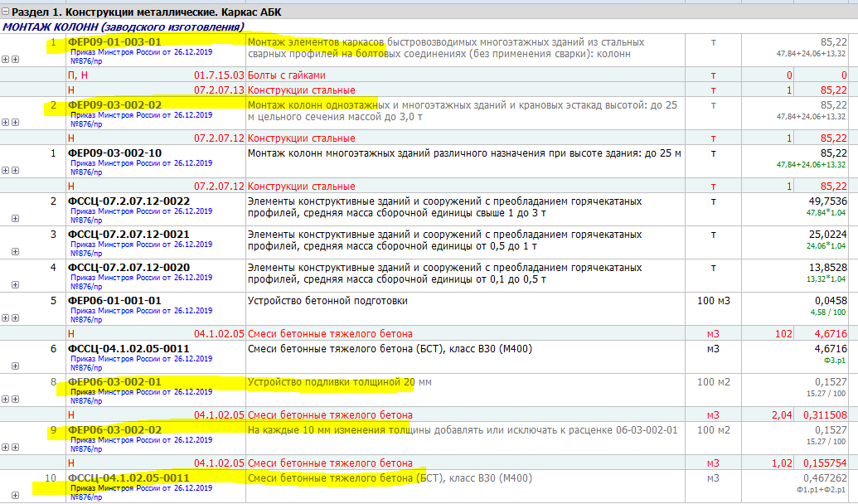Click quantity value 49,7536
Viewport: 858px width, 504px height.
point(828,201)
